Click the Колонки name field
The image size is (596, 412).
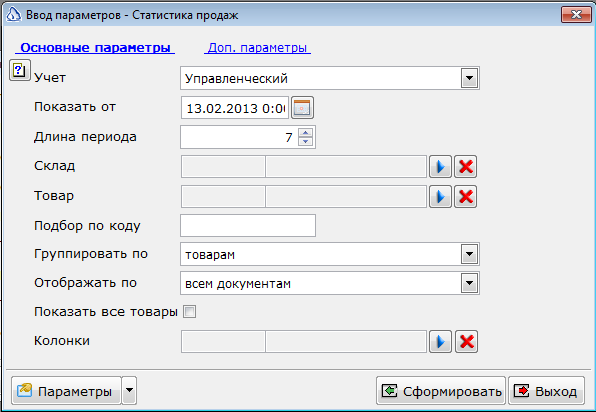[346, 342]
